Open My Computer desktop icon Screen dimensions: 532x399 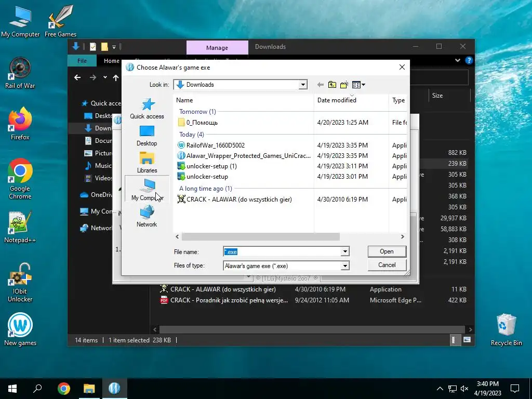(20, 21)
